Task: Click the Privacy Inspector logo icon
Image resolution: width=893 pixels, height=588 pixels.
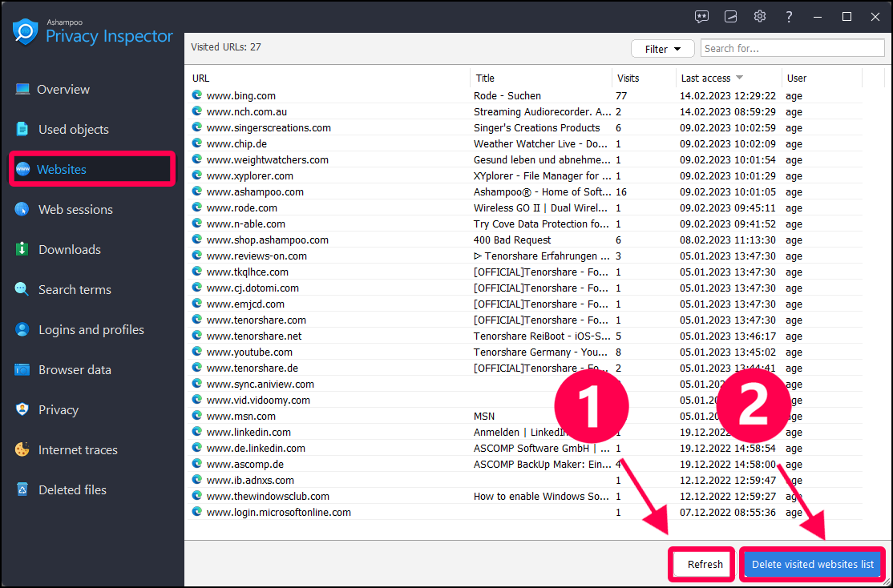Action: pyautogui.click(x=25, y=31)
